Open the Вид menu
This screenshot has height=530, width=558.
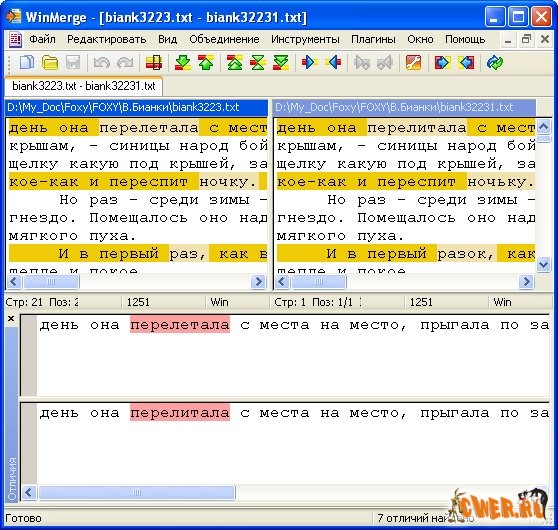pyautogui.click(x=168, y=39)
